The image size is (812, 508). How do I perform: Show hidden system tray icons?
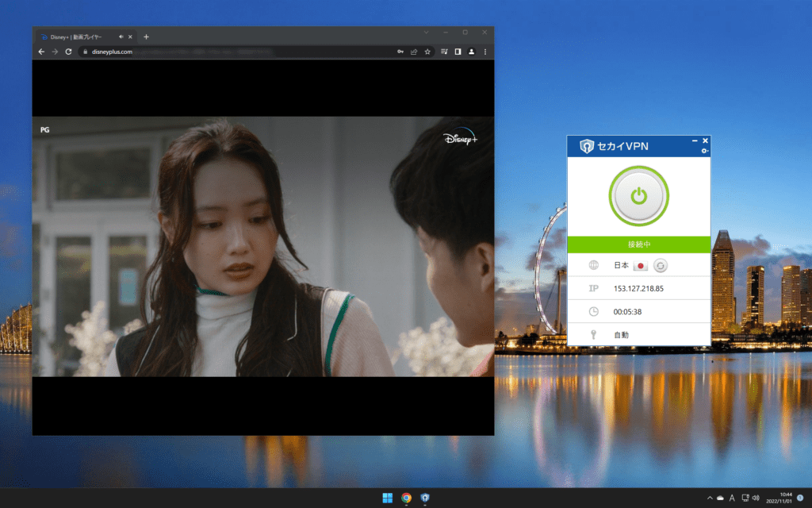[710, 498]
